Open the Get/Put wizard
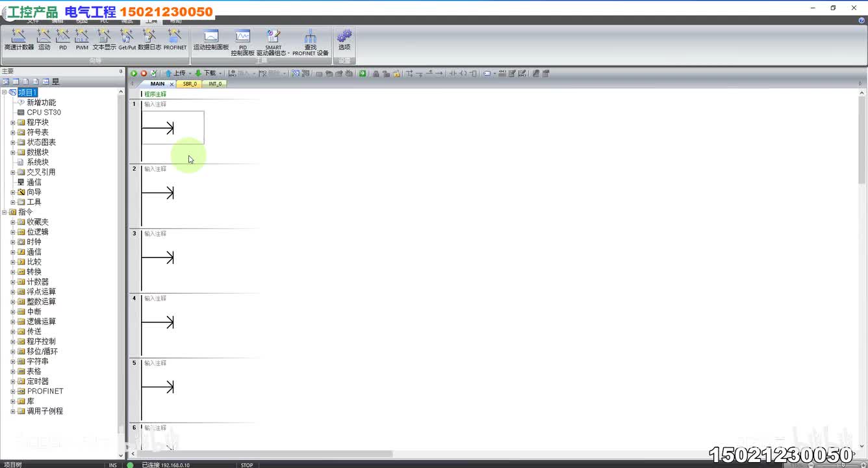868x468 pixels. click(127, 40)
